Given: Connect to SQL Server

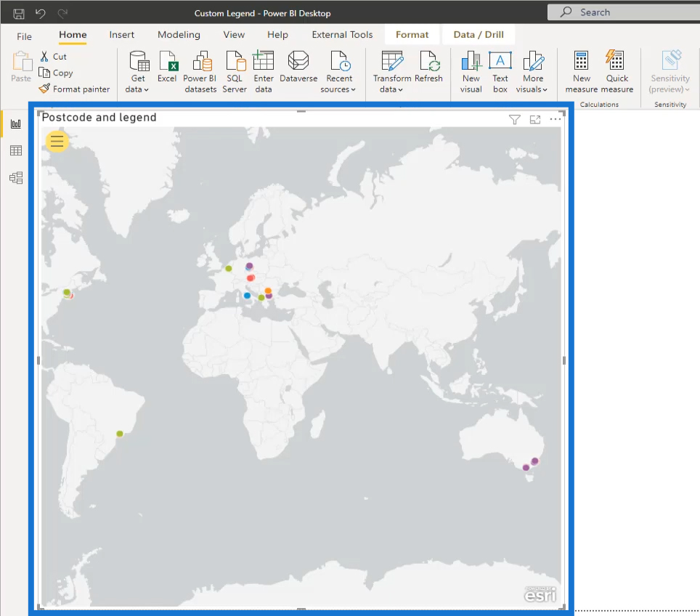Looking at the screenshot, I should click(x=235, y=72).
